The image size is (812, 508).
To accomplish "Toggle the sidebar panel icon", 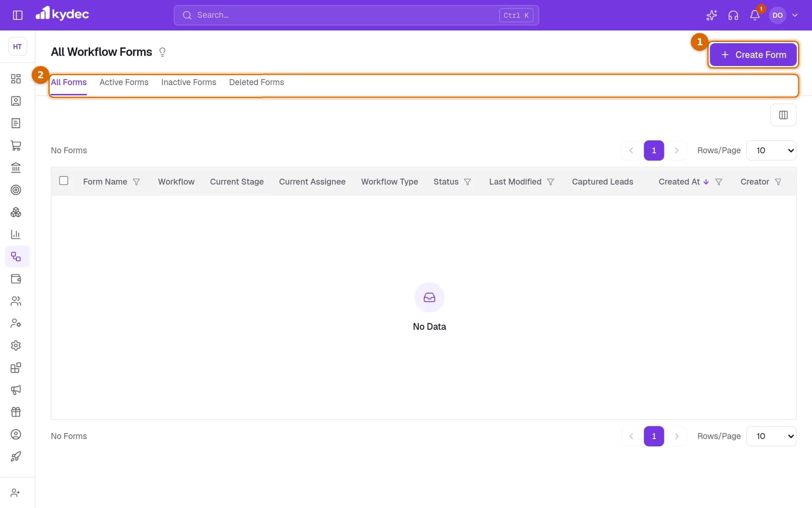I will tap(17, 15).
